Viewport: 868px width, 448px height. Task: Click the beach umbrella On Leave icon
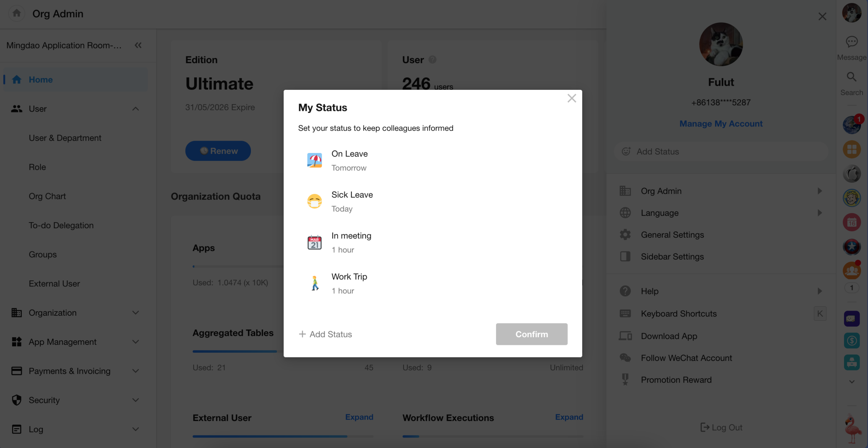(x=314, y=160)
